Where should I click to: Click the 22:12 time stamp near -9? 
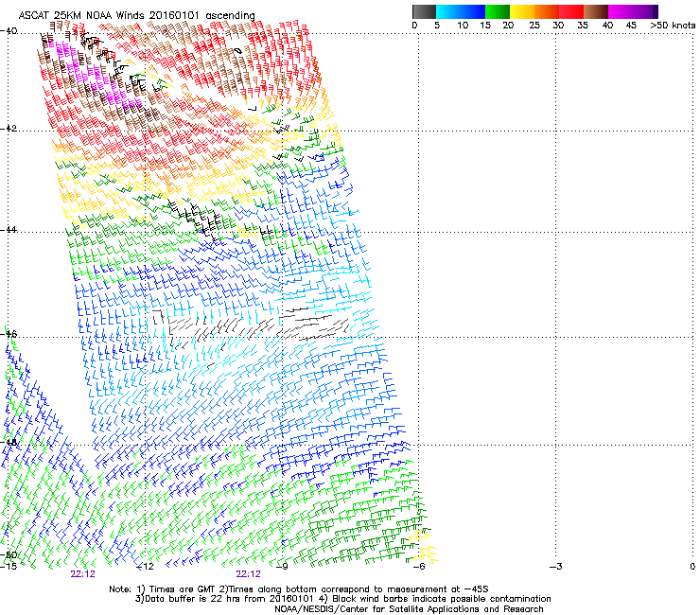coord(248,574)
